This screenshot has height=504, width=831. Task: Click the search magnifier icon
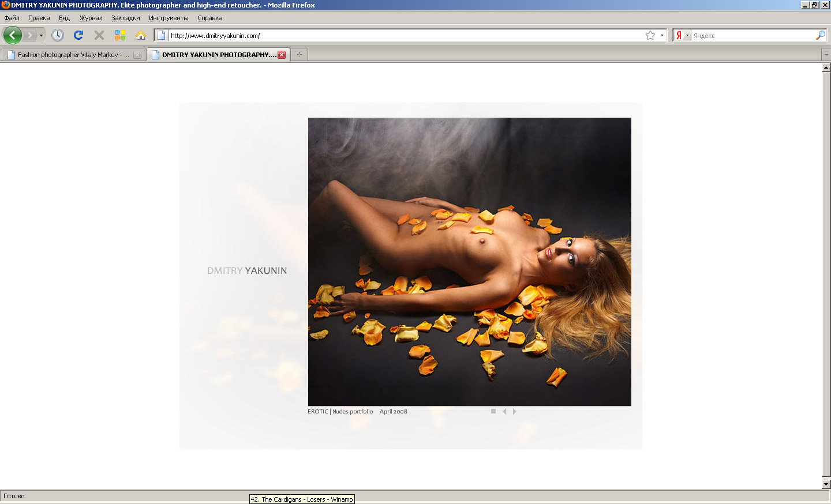820,35
